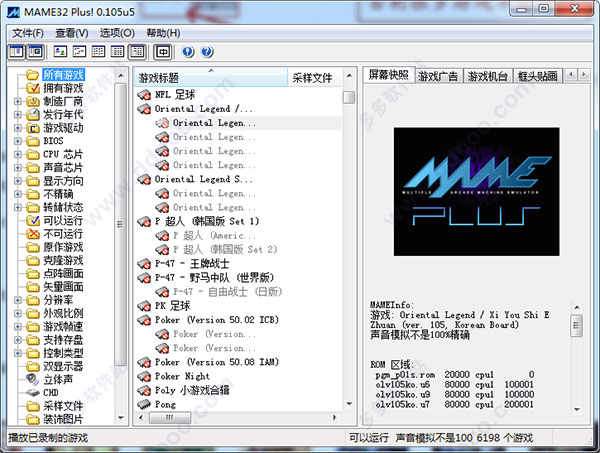
Task: Expand the 发行年代 tree node
Action: [x=18, y=114]
